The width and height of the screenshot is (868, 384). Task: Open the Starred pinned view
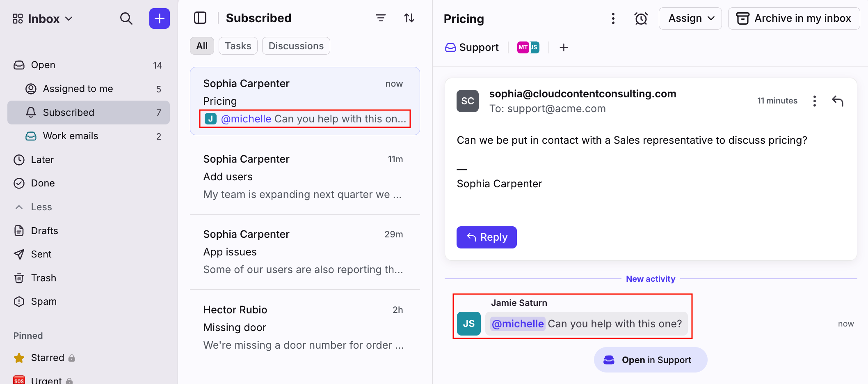tap(47, 358)
